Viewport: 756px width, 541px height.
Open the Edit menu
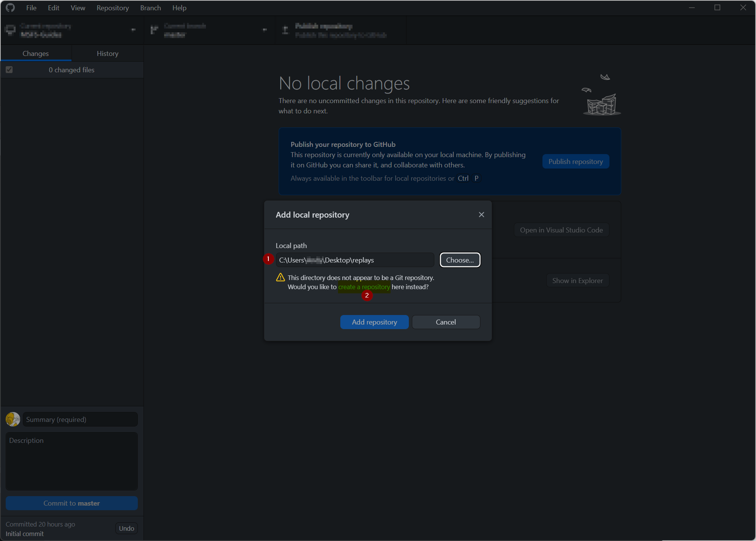point(54,8)
